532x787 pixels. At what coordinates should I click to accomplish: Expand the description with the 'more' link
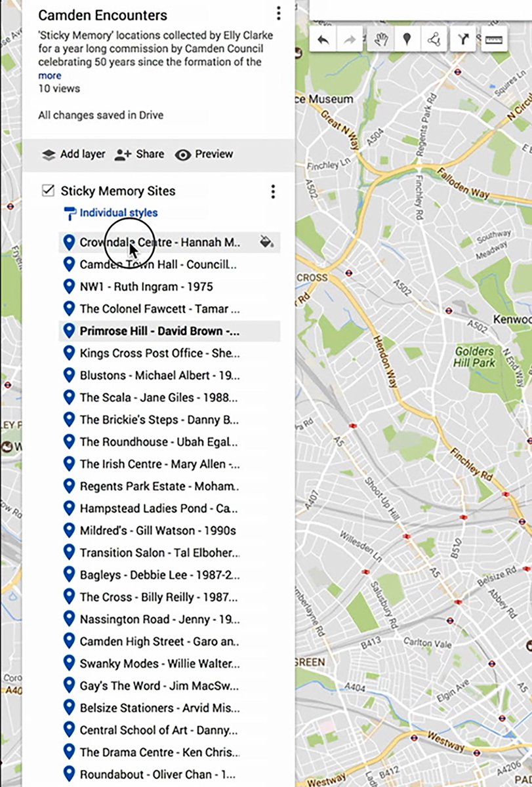50,75
